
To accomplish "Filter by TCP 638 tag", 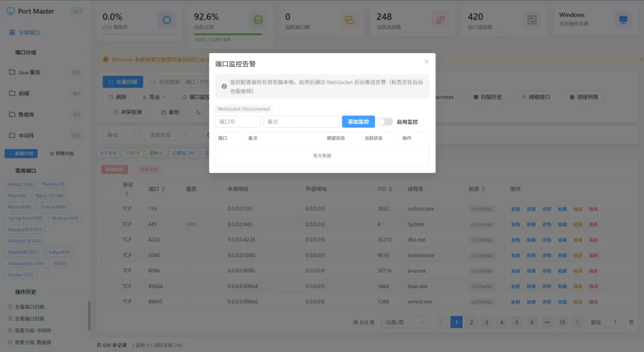I will (x=109, y=153).
